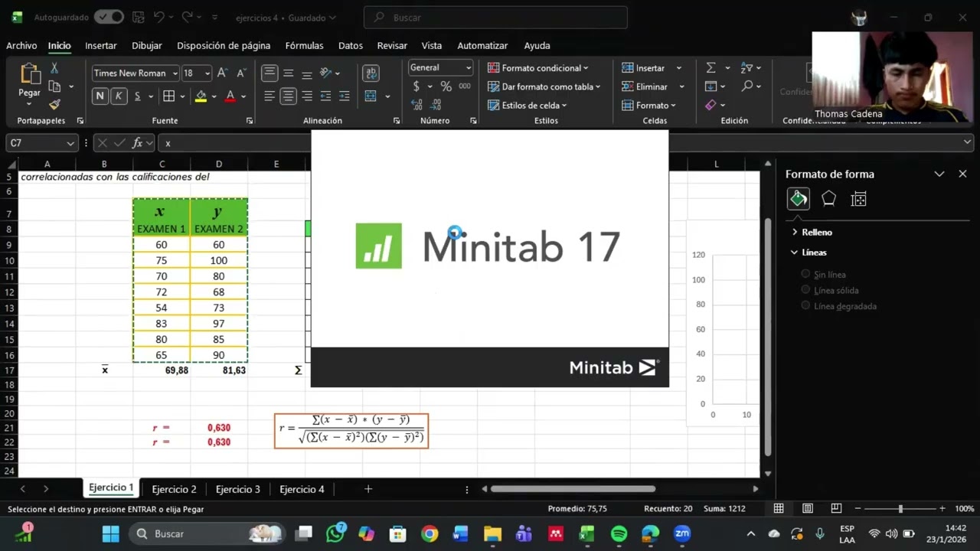
Task: Select the Format Painter brush
Action: coord(54,105)
